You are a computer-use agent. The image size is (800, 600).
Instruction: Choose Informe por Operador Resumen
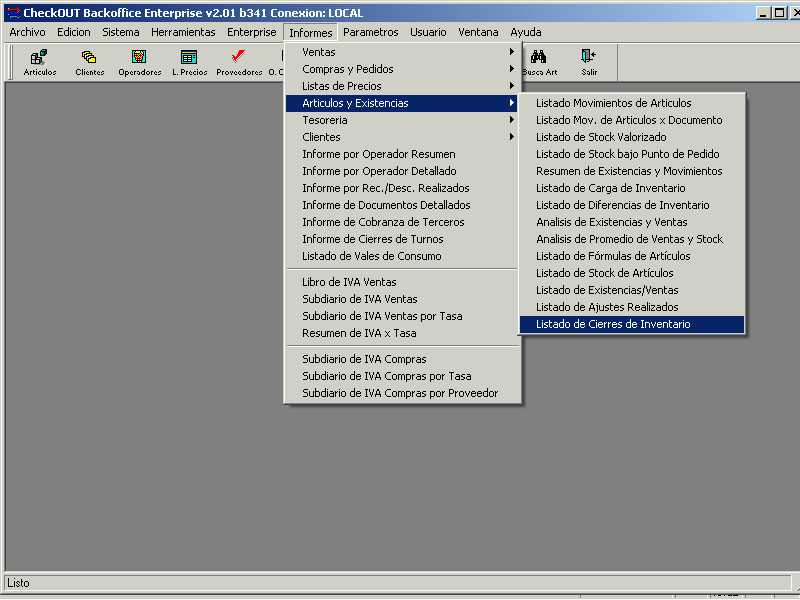pos(402,154)
